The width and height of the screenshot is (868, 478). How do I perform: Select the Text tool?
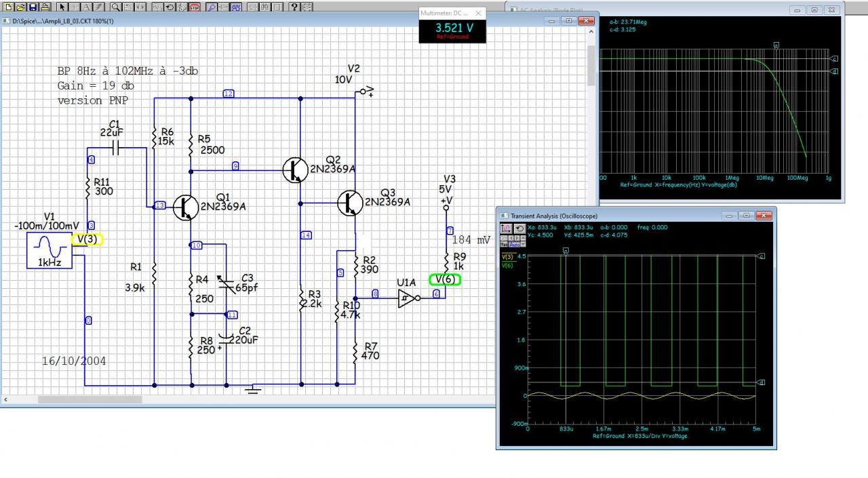coord(87,7)
